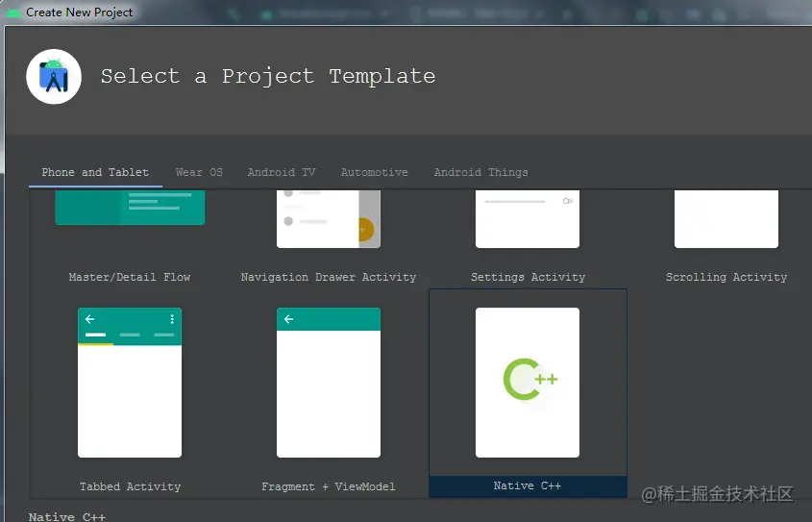Screen dimensions: 812x522
Task: Click the back arrow in Tabbed Activity preview
Action: [89, 319]
